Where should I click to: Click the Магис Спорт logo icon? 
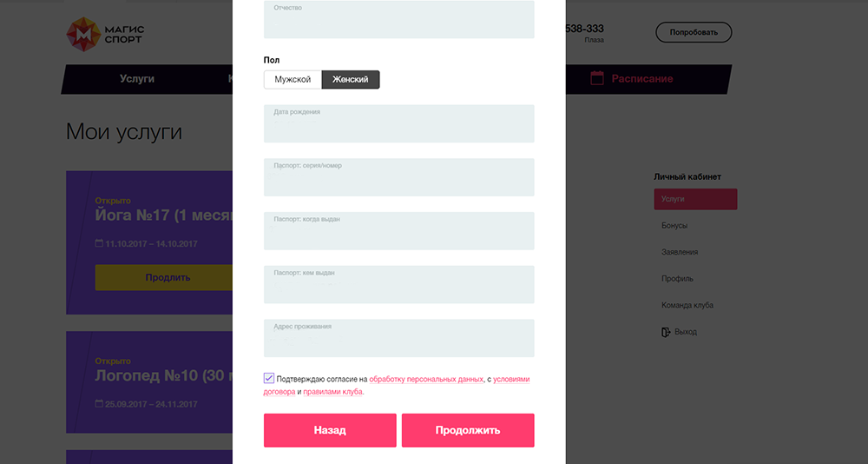83,33
